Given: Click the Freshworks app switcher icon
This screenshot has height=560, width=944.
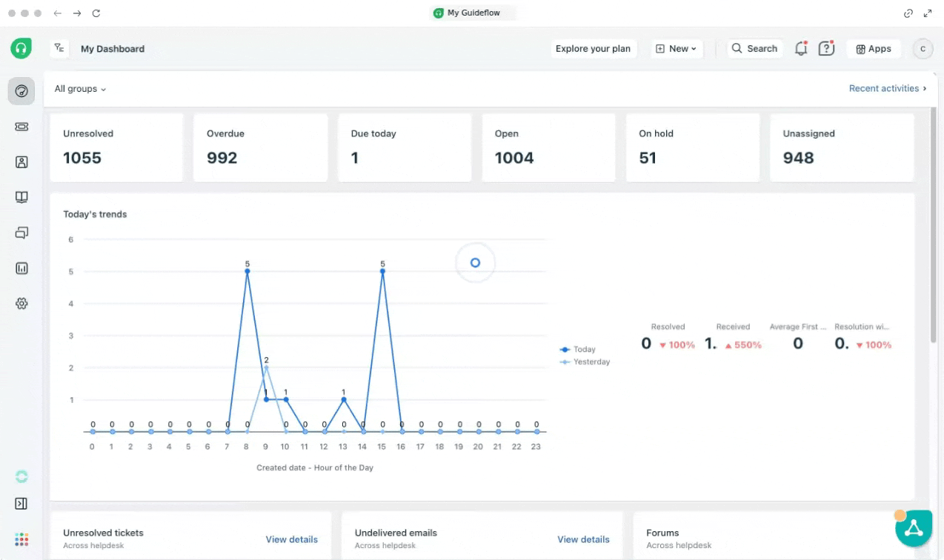Looking at the screenshot, I should 21,539.
